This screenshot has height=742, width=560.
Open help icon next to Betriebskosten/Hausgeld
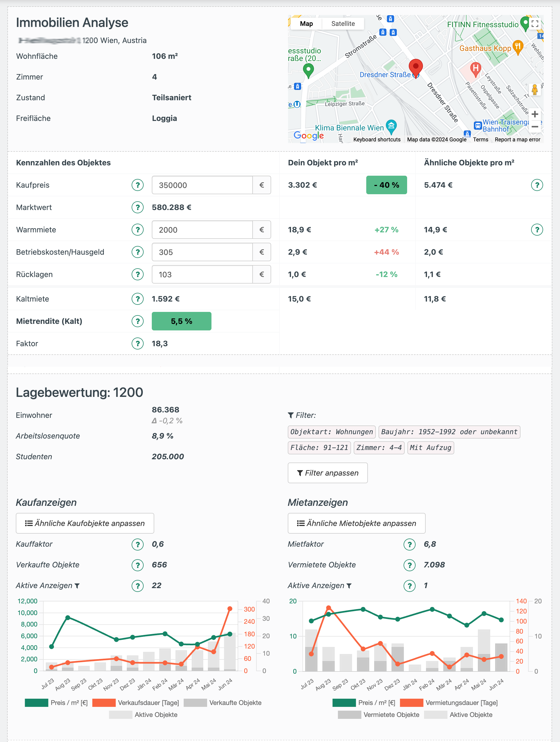coord(138,252)
